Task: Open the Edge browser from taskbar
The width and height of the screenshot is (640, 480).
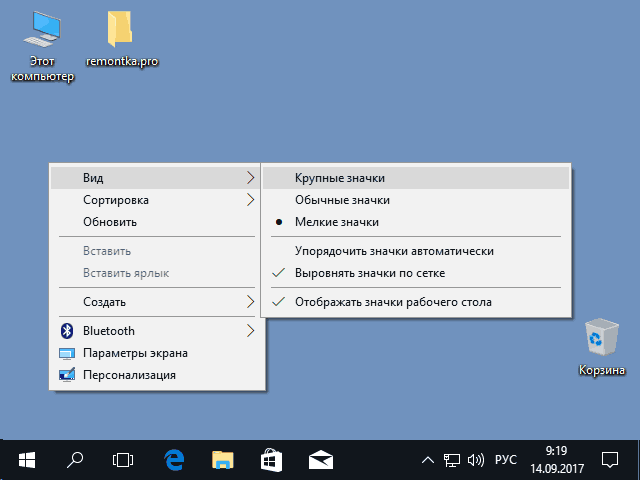Action: [174, 460]
